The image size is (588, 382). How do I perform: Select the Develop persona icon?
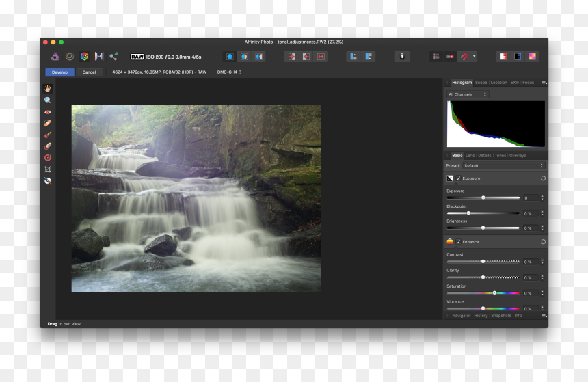click(x=84, y=57)
